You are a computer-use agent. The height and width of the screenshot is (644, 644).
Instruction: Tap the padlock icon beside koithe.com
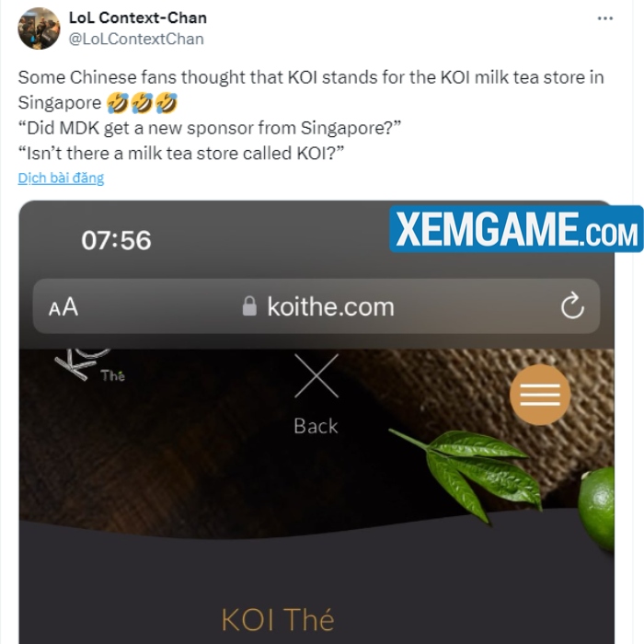coord(249,306)
